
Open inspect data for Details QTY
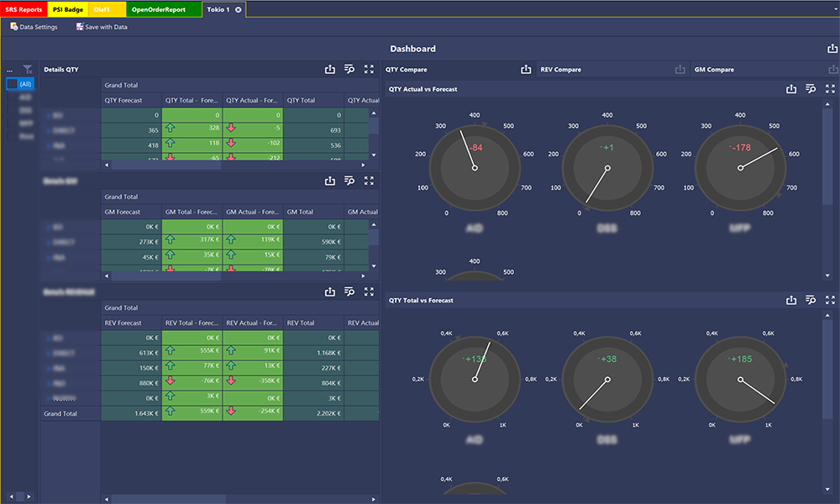click(349, 70)
